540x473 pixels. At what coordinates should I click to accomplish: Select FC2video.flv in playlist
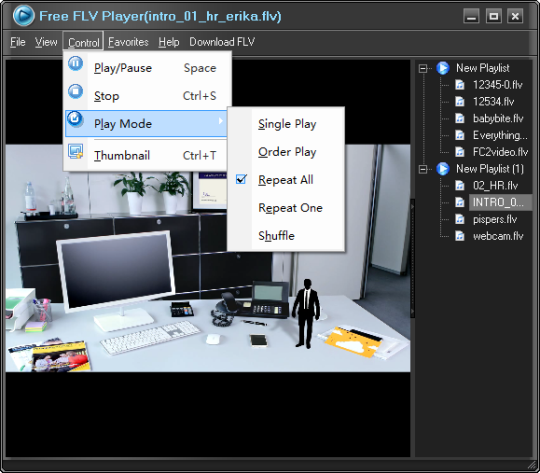point(500,152)
